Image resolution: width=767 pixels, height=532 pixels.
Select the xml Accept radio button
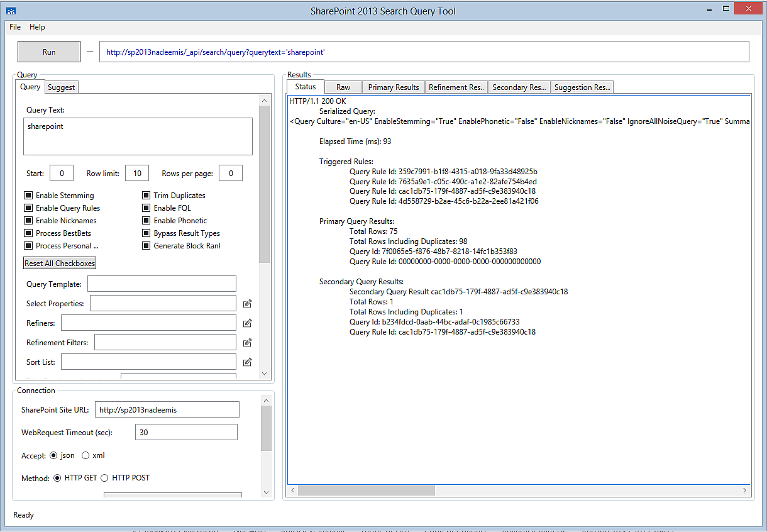click(86, 455)
